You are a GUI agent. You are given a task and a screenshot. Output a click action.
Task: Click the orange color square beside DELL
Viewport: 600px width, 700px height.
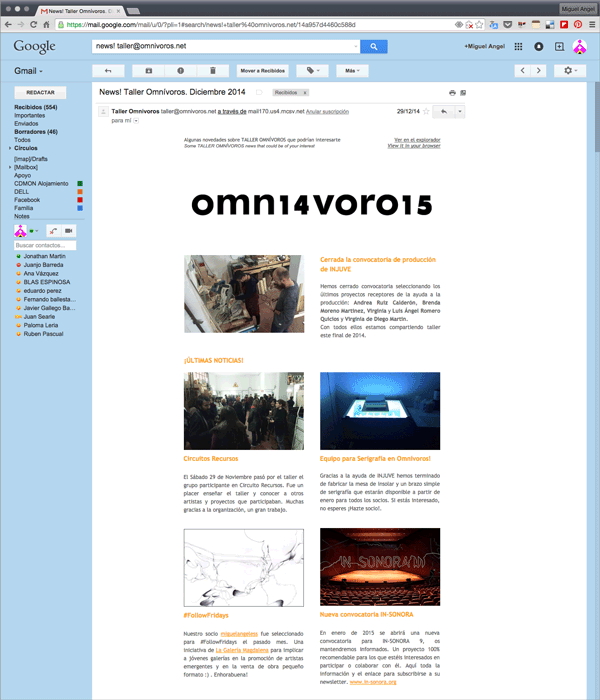(x=79, y=192)
